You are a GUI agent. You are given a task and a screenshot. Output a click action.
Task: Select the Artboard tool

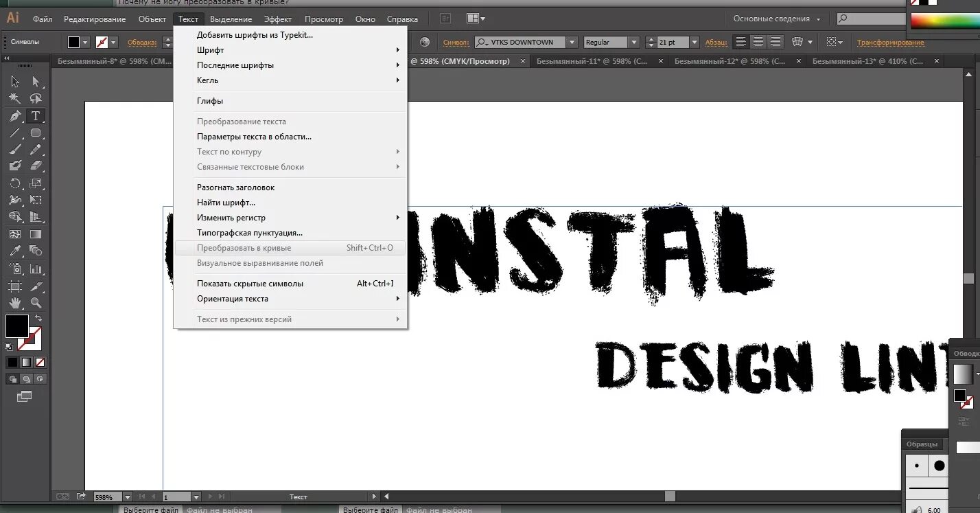click(x=15, y=286)
